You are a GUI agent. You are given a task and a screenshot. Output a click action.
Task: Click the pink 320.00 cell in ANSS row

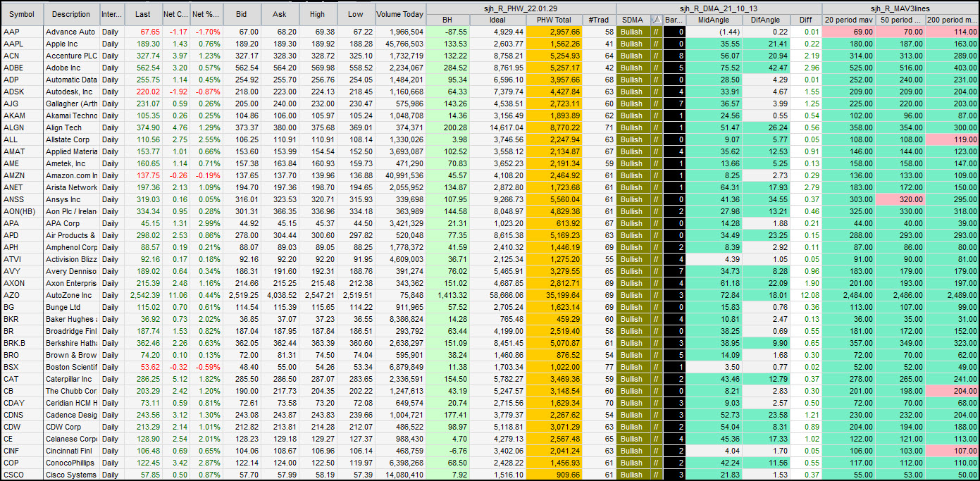[x=900, y=199]
